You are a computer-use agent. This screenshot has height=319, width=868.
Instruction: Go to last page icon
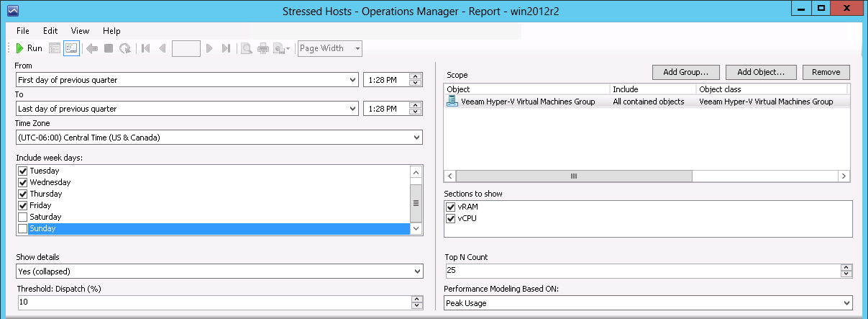pos(226,48)
